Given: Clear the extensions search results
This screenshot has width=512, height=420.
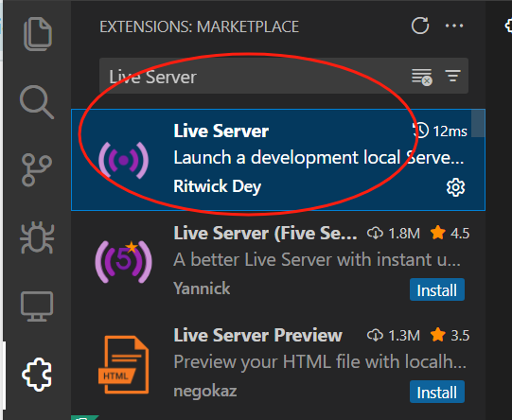Looking at the screenshot, I should point(422,77).
